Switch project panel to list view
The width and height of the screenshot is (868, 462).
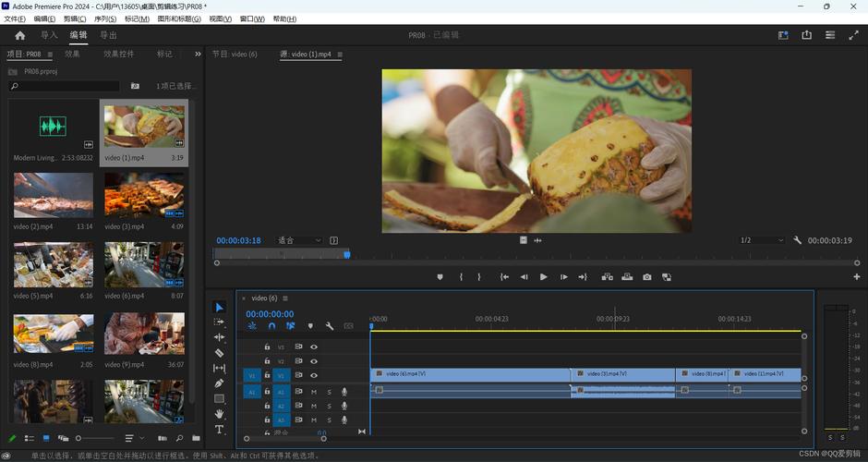[30, 438]
